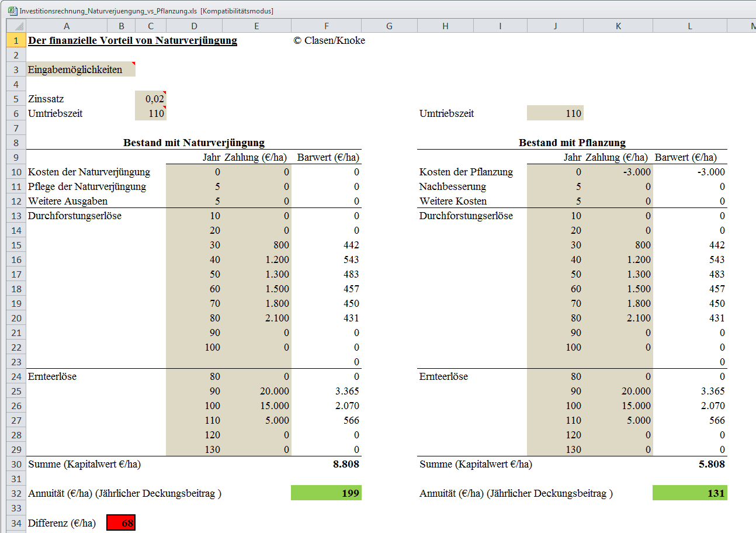Click the green annuity cell showing 131

pos(689,493)
